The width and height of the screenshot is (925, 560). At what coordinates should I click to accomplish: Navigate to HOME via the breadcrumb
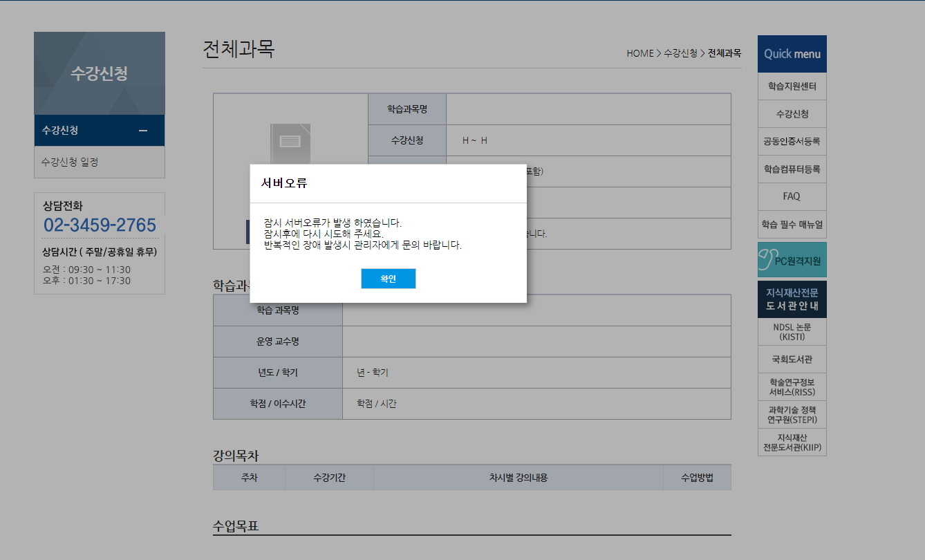[638, 53]
